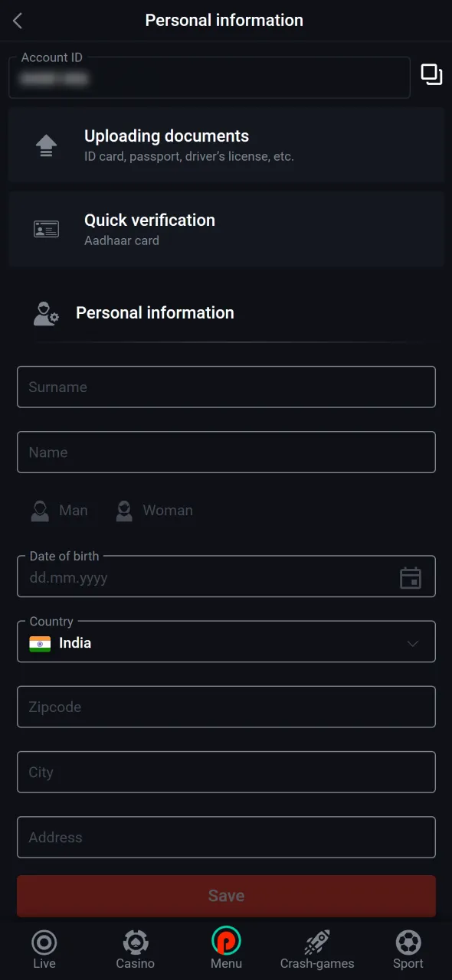The image size is (452, 980).
Task: Click the Personal information profile icon
Action: point(45,312)
